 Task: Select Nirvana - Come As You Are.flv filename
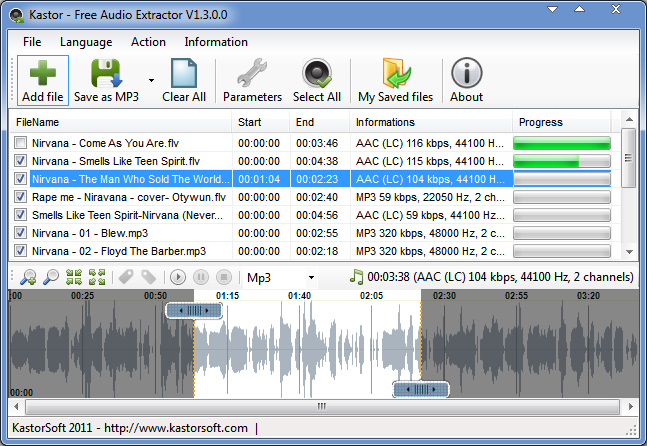[105, 143]
